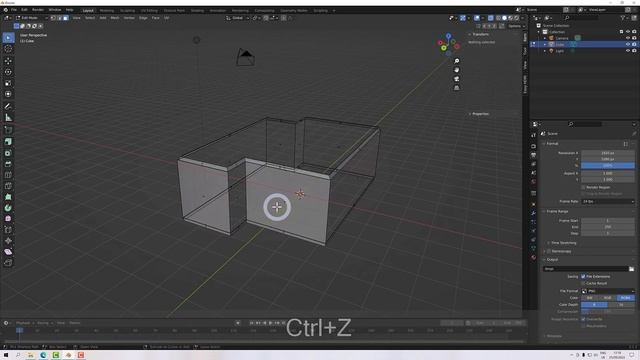Select the Scale tool
The height and width of the screenshot is (360, 640).
click(x=8, y=83)
